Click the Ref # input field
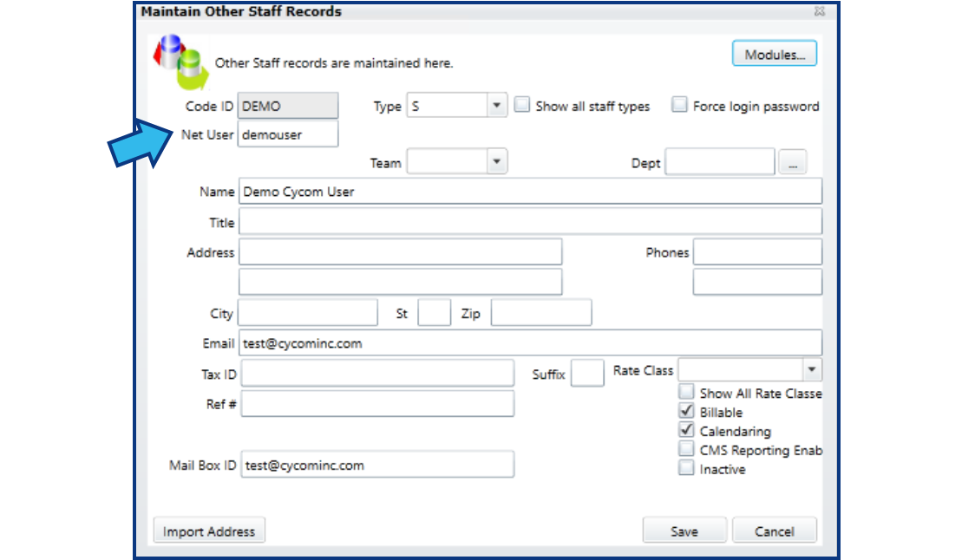The image size is (975, 560). point(377,403)
